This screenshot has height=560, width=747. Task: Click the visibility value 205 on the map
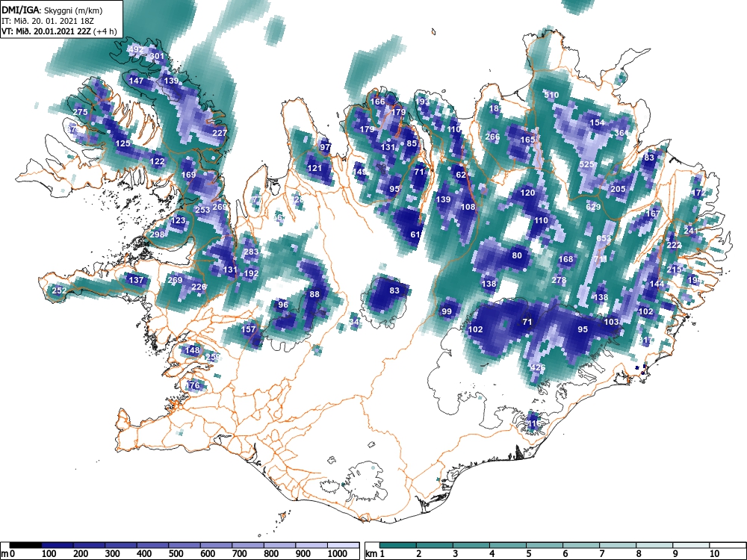618,189
